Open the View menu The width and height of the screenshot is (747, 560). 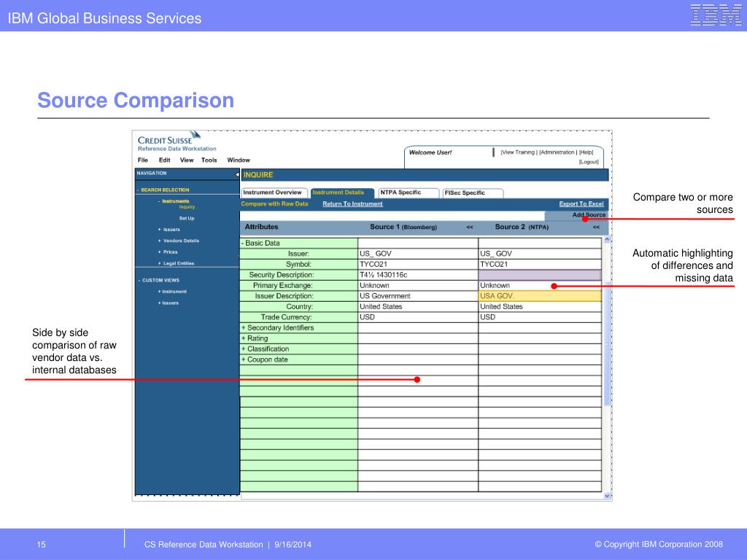click(186, 160)
